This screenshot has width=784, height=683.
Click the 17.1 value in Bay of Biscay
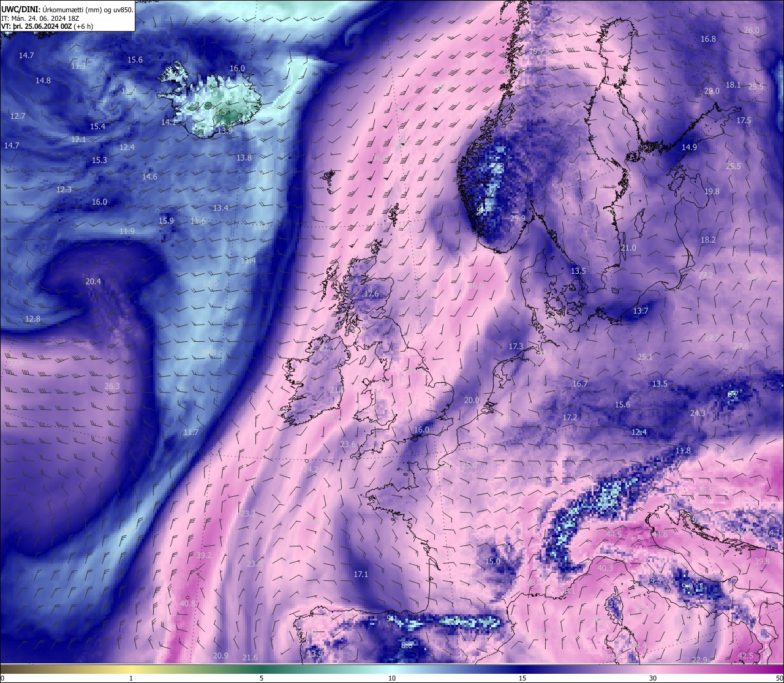[x=361, y=574]
